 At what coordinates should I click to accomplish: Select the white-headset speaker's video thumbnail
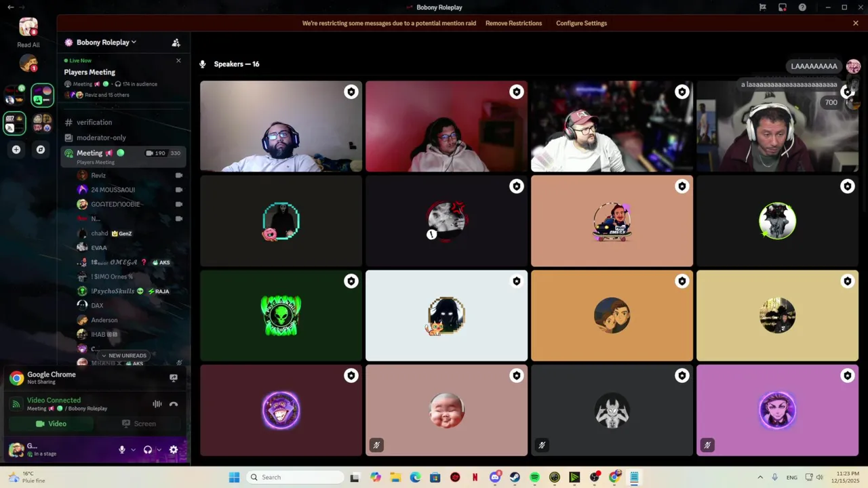[x=777, y=127]
